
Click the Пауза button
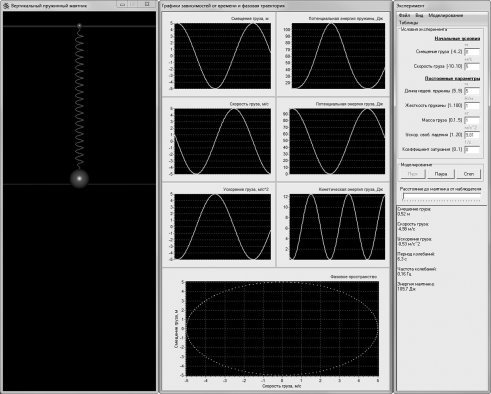[x=441, y=174]
